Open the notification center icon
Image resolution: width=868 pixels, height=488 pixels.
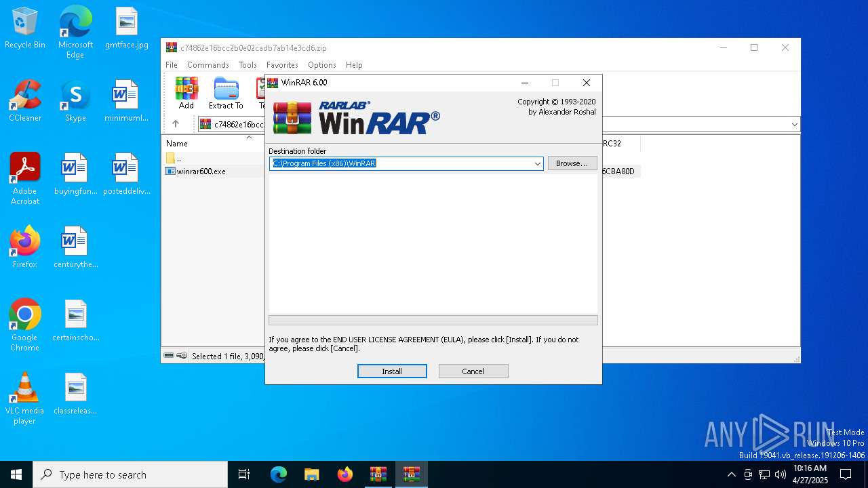pos(846,474)
